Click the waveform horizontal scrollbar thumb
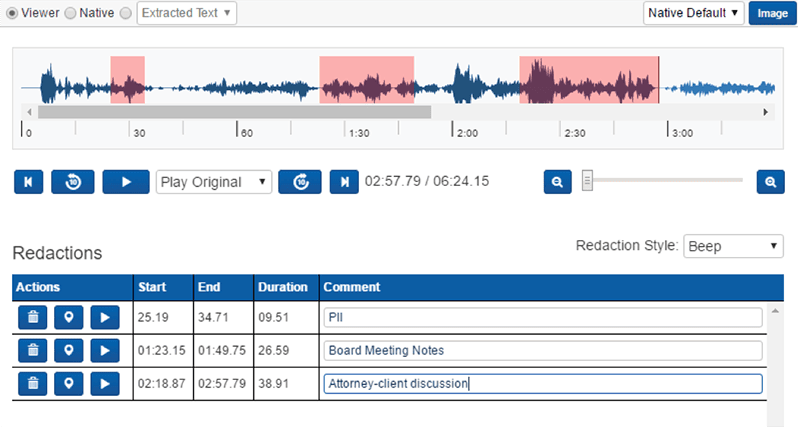The image size is (798, 427). coord(235,112)
